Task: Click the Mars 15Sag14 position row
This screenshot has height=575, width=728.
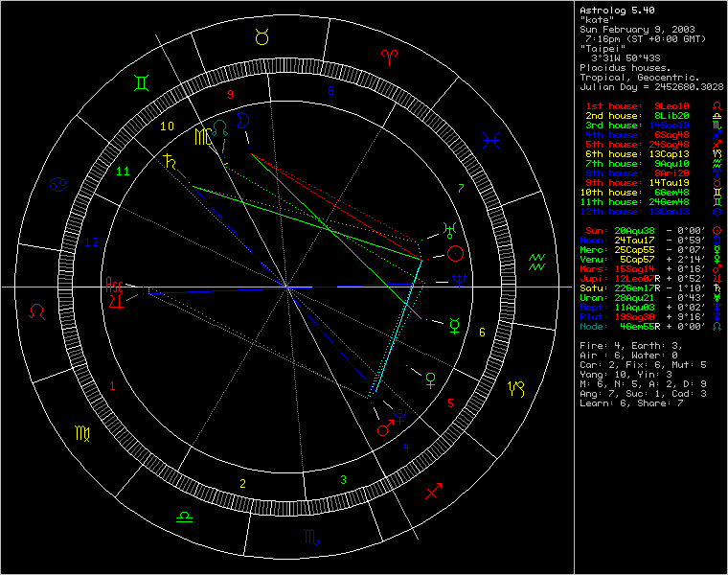Action: coord(652,269)
